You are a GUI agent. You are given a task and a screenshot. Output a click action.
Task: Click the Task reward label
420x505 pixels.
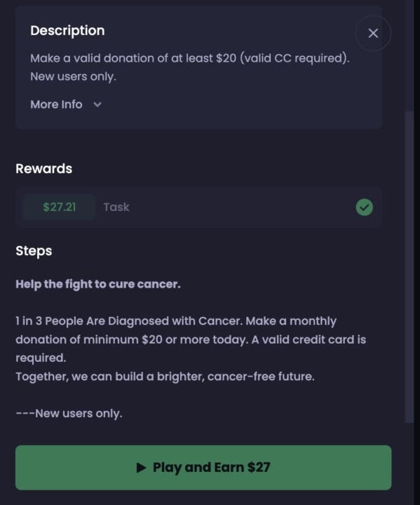(116, 207)
